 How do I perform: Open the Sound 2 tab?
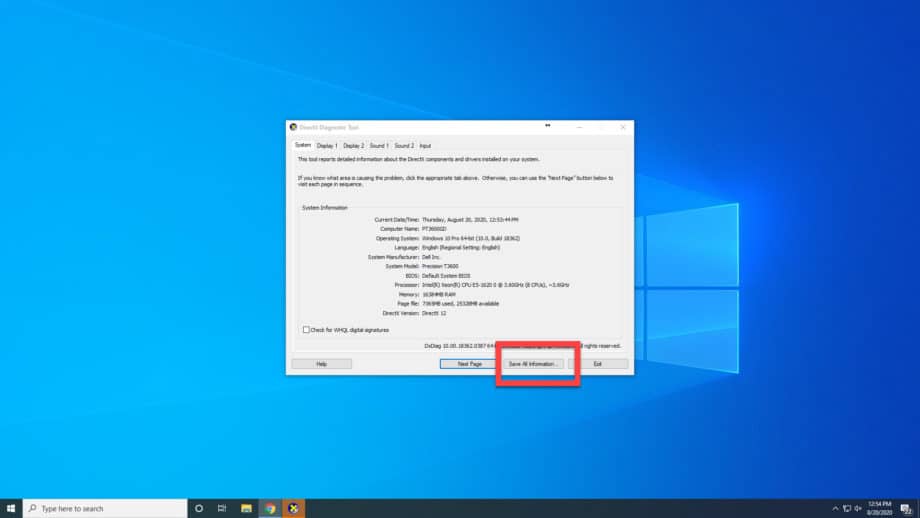pos(404,145)
